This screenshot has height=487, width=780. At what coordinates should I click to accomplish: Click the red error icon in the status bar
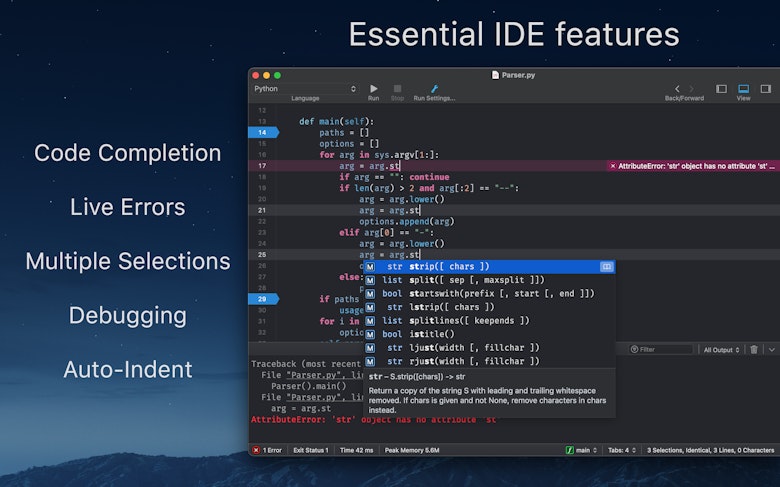257,450
